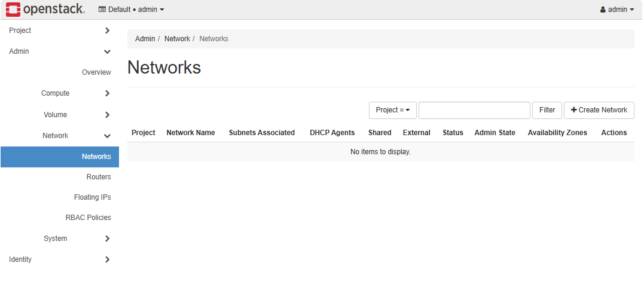Screen dimensions: 644x287
Task: Expand the Compute chevron in sidebar
Action: click(107, 93)
